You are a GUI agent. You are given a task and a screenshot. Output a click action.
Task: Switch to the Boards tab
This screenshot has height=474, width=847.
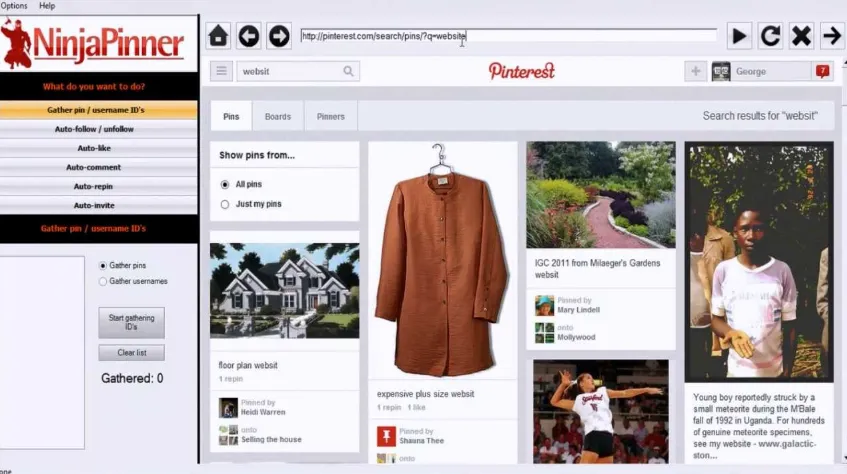(x=278, y=116)
